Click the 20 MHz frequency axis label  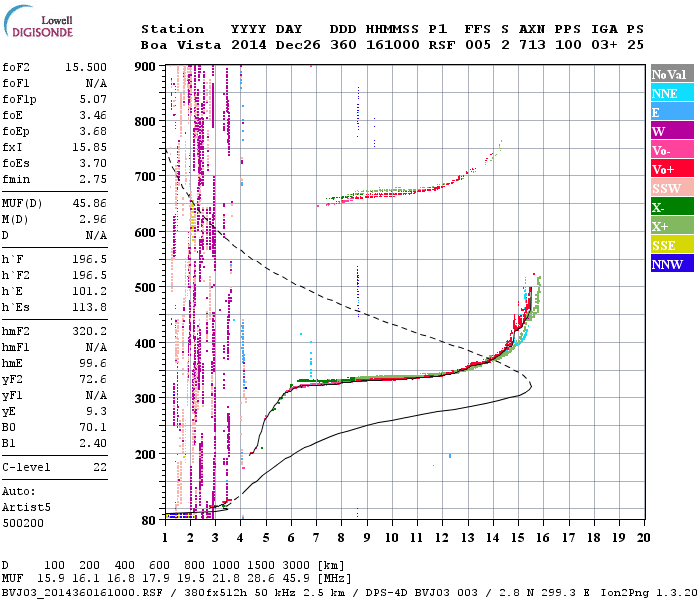pyautogui.click(x=643, y=538)
